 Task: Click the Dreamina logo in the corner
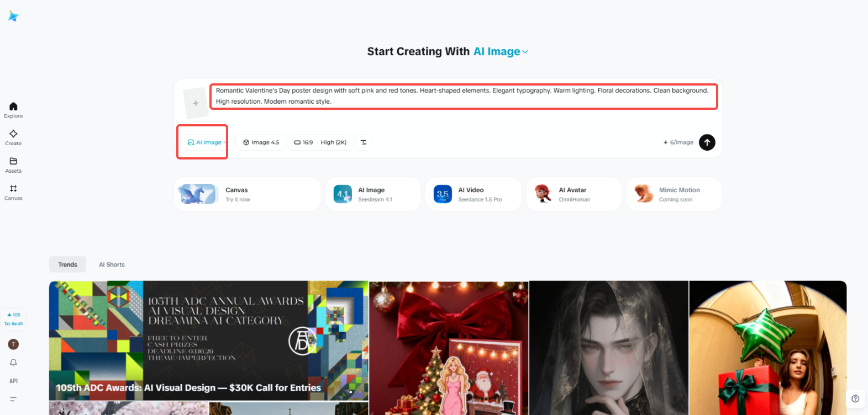point(13,16)
